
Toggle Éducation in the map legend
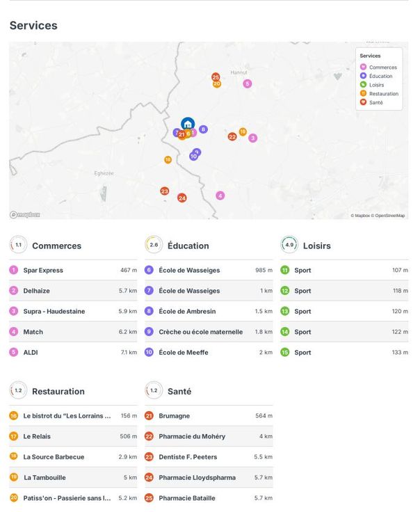(379, 77)
